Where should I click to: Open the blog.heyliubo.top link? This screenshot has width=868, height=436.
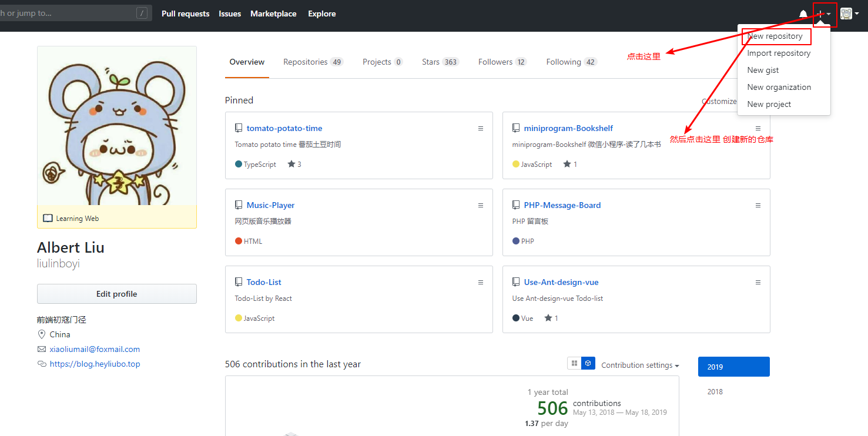[x=95, y=364]
